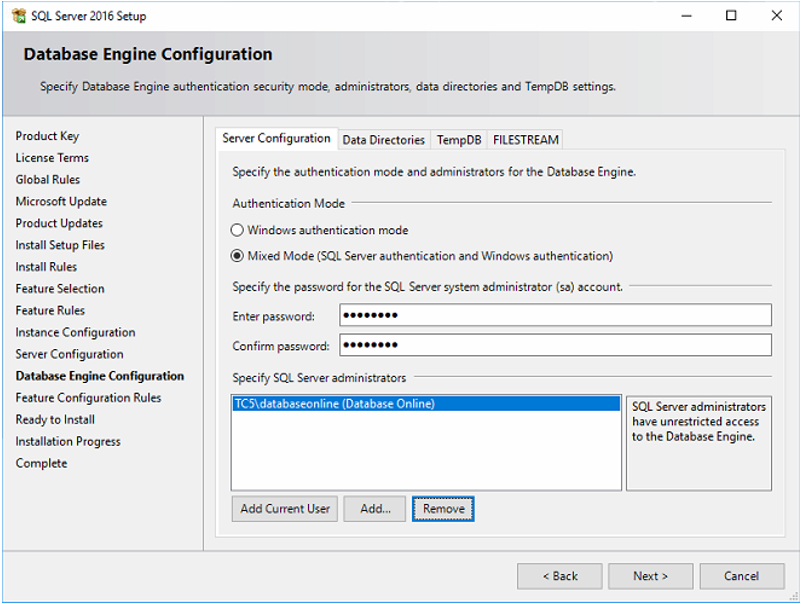Viewport: 802px width, 604px height.
Task: Click Database Engine Configuration step in sidebar
Action: [100, 376]
